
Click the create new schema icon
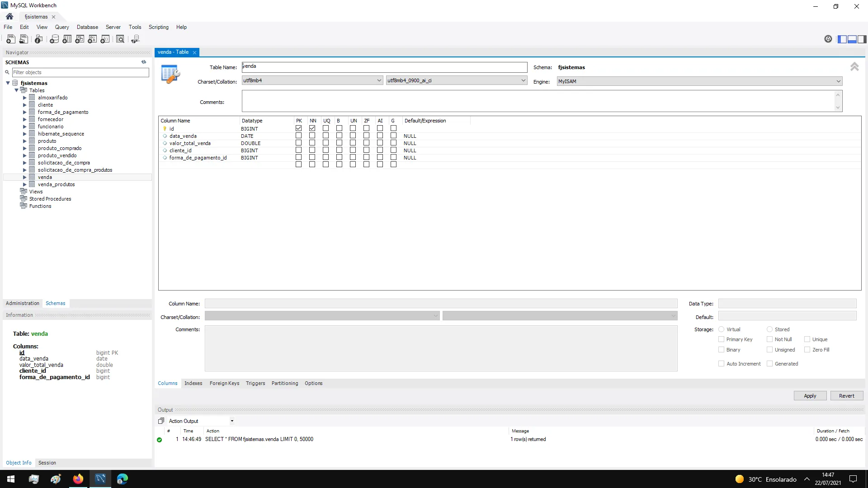[x=54, y=39]
